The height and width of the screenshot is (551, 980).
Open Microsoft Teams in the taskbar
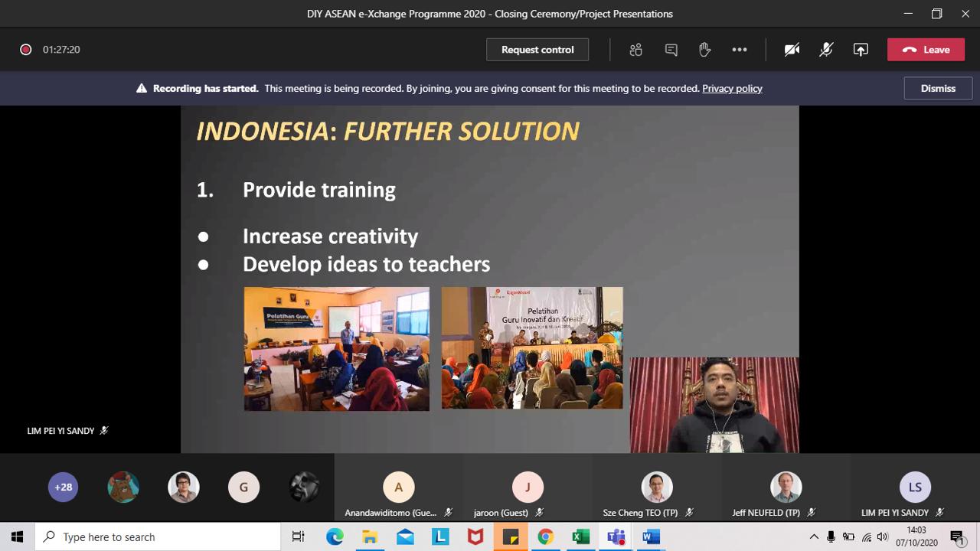pos(616,537)
